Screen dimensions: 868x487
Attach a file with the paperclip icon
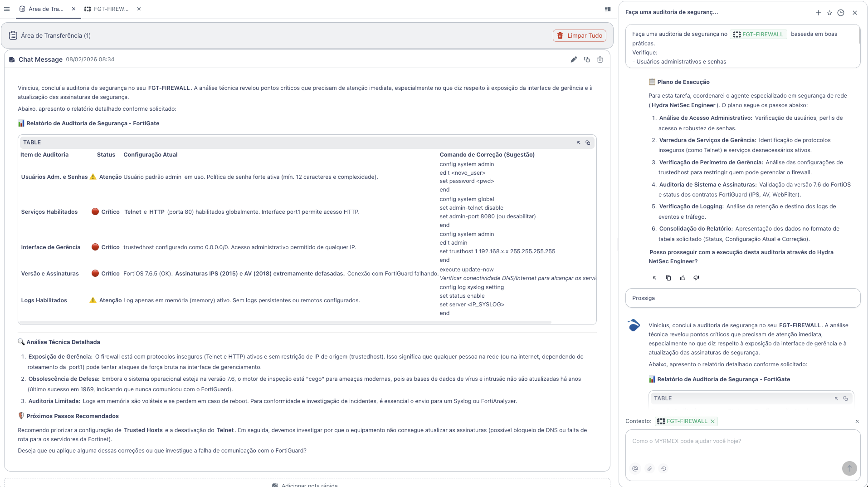pyautogui.click(x=649, y=468)
